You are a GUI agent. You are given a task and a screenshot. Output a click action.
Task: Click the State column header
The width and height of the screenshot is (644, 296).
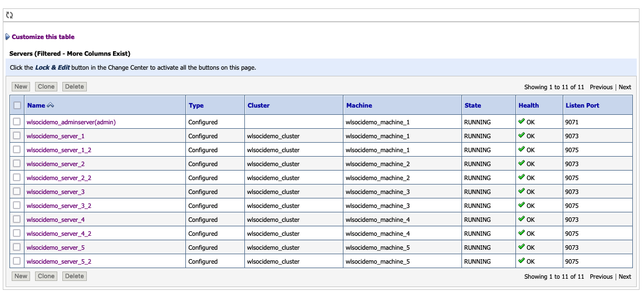[473, 105]
